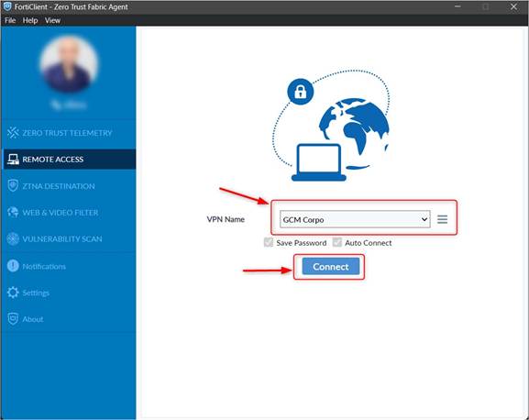This screenshot has height=420, width=529.
Task: Click the Notifications exclamation icon
Action: 13,266
